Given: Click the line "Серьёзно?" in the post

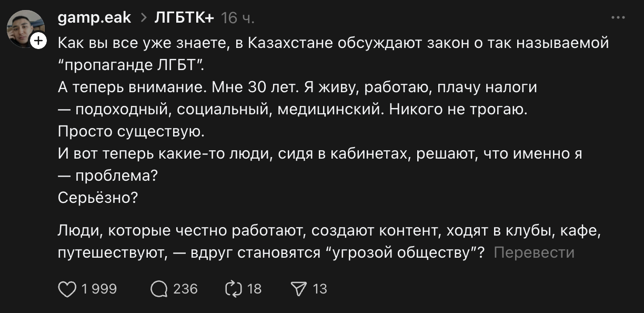Looking at the screenshot, I should (97, 198).
